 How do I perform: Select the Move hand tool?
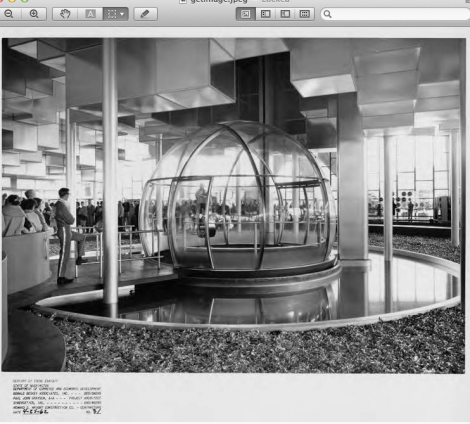pyautogui.click(x=65, y=14)
